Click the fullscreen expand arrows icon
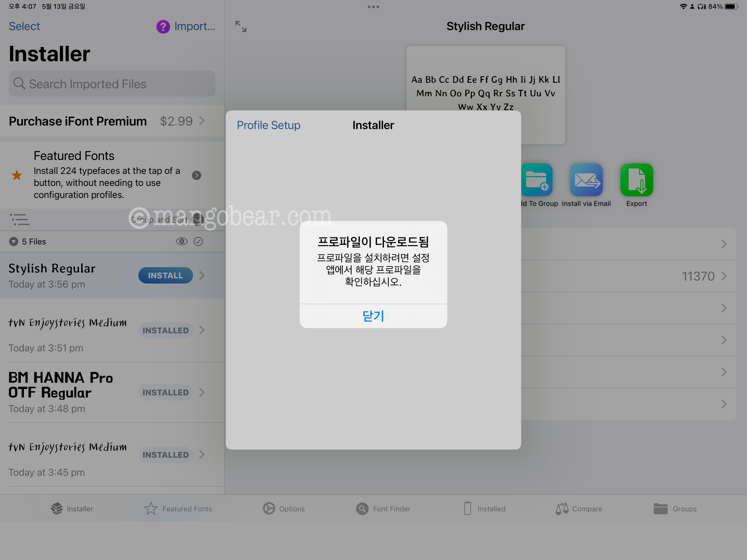This screenshot has width=747, height=560. click(241, 26)
